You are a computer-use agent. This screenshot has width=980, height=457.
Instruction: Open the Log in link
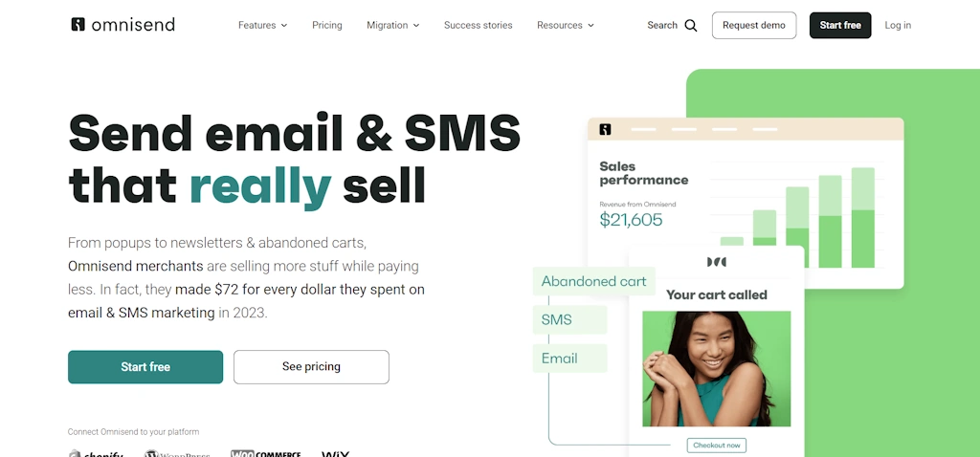(898, 25)
